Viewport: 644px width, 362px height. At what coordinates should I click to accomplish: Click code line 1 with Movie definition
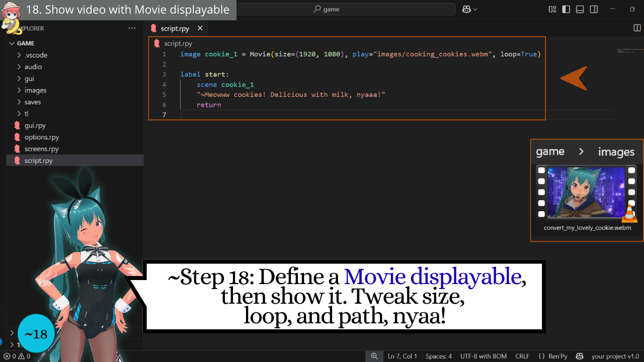tap(360, 54)
